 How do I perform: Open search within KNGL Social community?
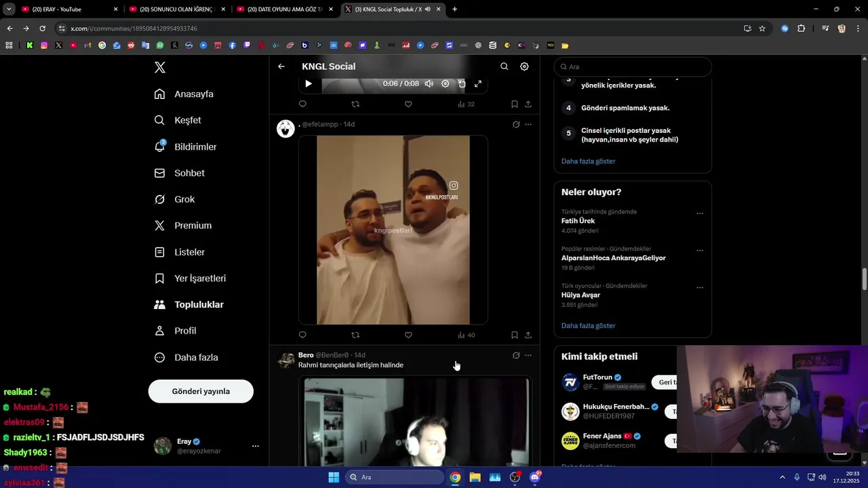click(504, 66)
